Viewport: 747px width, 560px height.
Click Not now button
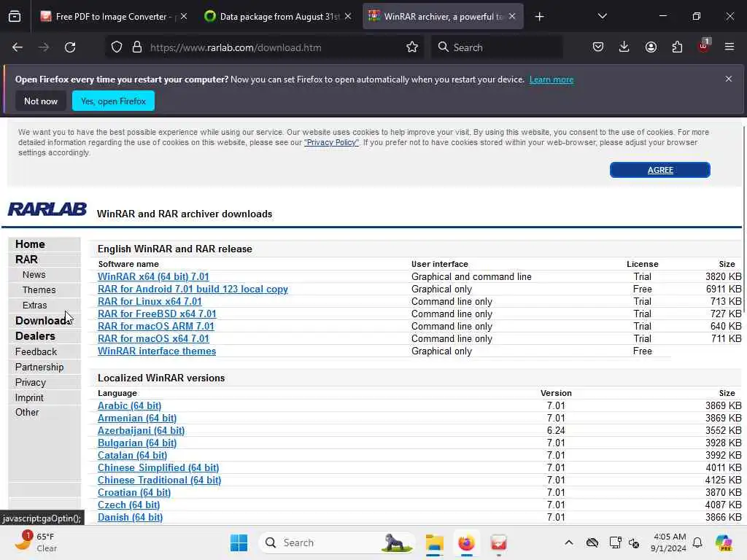[41, 101]
